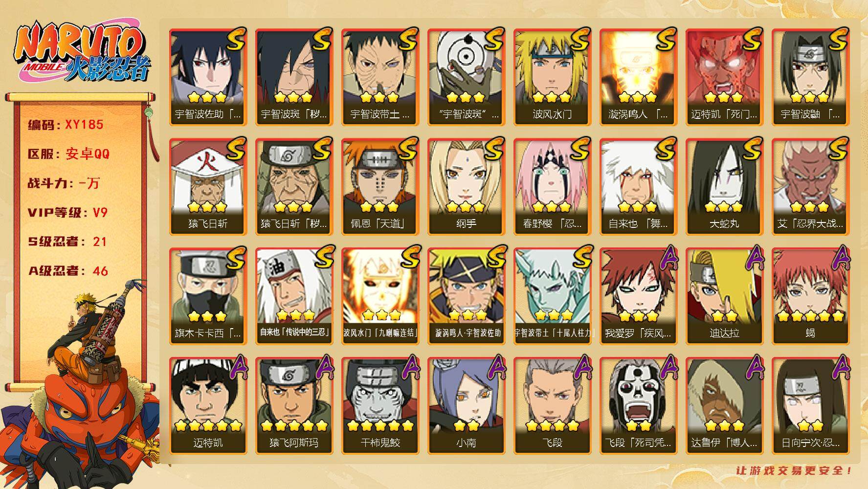Click the VIP等级 V9 label
Viewport: 868px width, 489px height.
67,213
